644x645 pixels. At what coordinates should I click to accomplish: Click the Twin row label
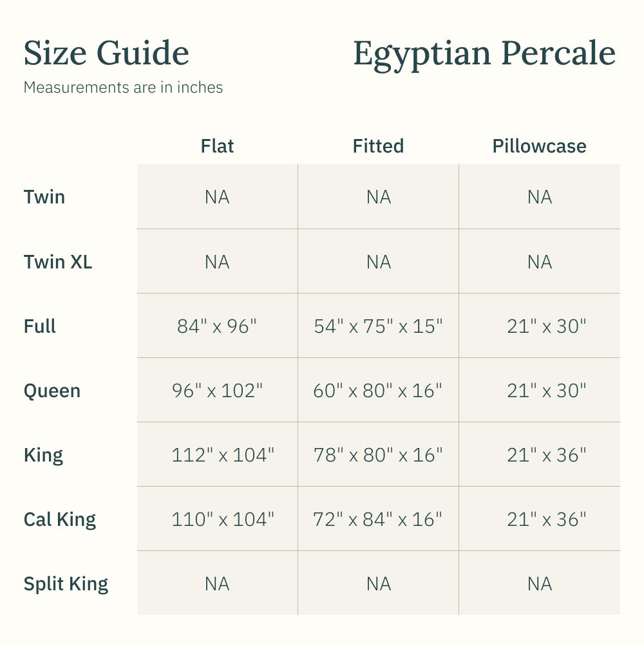(44, 197)
